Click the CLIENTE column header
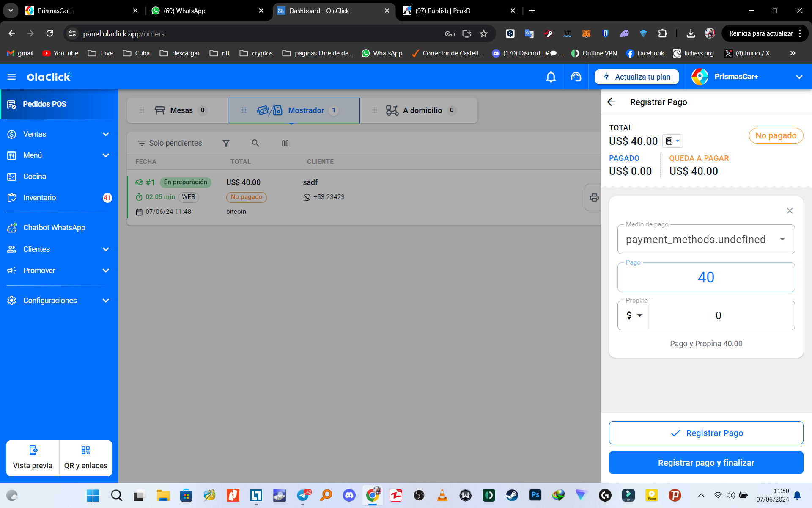812x508 pixels. [320, 162]
